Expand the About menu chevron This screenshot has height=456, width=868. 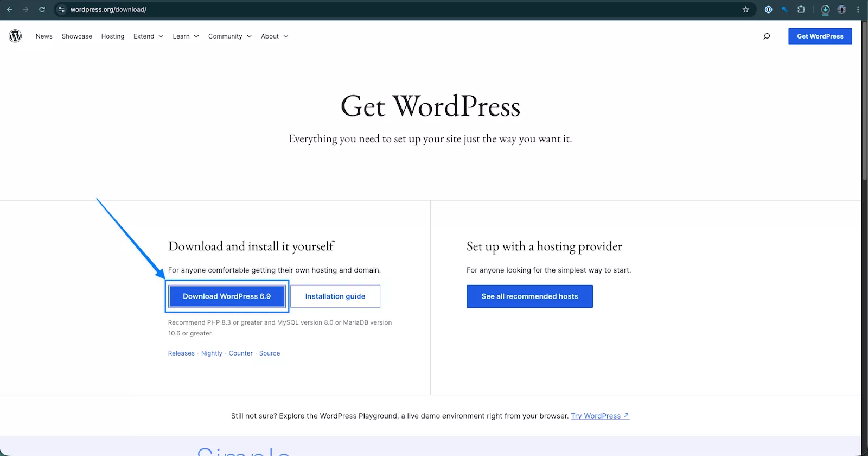point(286,36)
